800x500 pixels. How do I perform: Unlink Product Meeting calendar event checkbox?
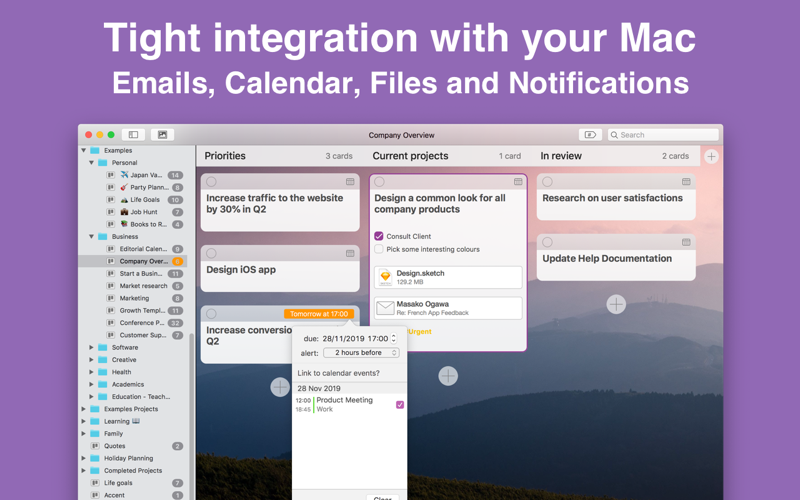[400, 405]
